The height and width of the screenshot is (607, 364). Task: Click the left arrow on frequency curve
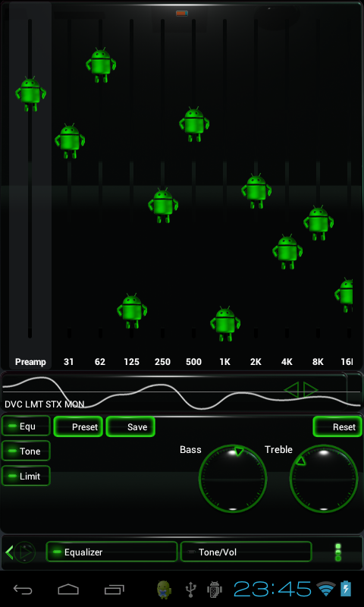coord(291,390)
